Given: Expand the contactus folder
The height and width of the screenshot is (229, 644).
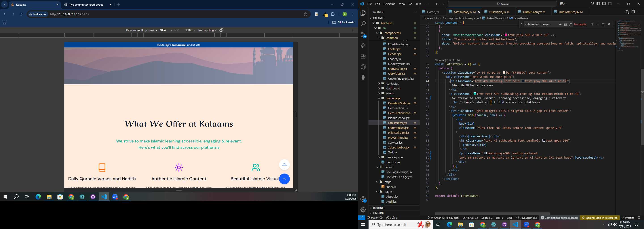Looking at the screenshot, I should tap(392, 83).
